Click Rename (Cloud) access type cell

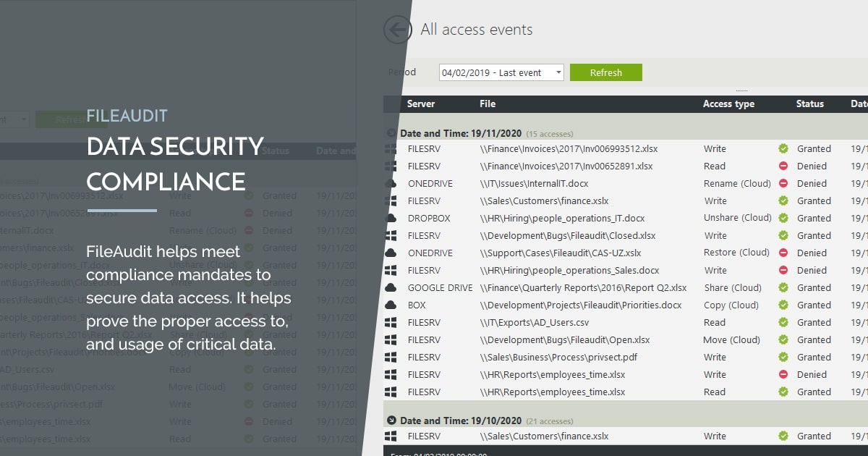click(x=737, y=184)
